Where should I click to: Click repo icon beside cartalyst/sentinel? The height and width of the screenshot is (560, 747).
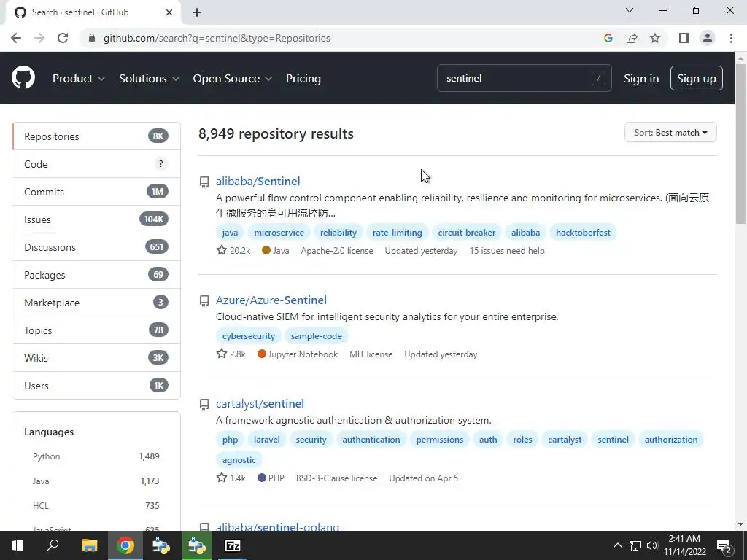[204, 404]
